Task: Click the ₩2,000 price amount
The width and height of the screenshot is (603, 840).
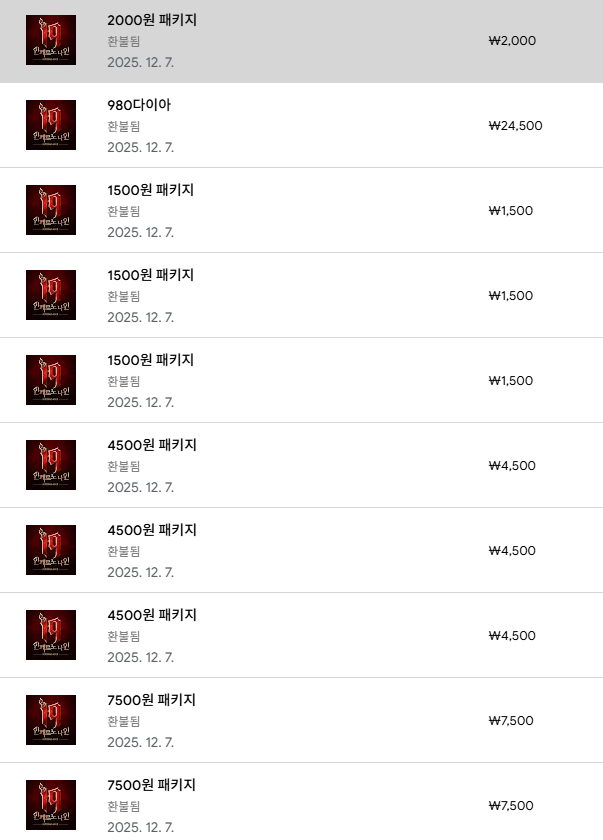Action: (512, 41)
